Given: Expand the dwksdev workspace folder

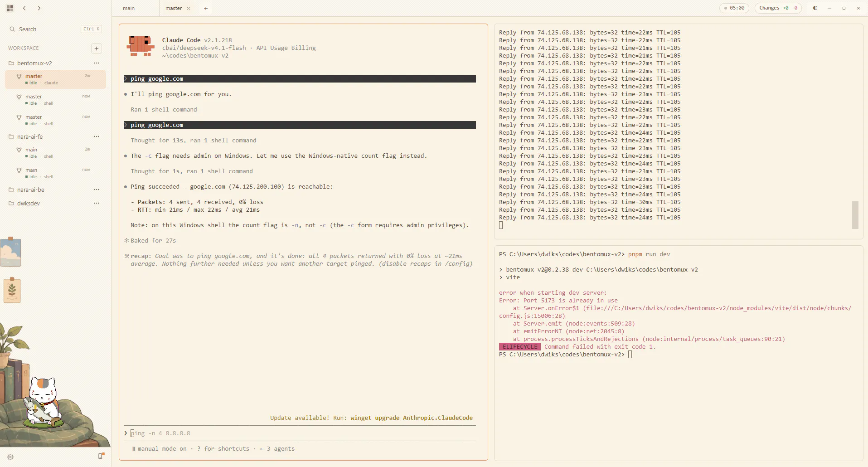Looking at the screenshot, I should coord(29,203).
